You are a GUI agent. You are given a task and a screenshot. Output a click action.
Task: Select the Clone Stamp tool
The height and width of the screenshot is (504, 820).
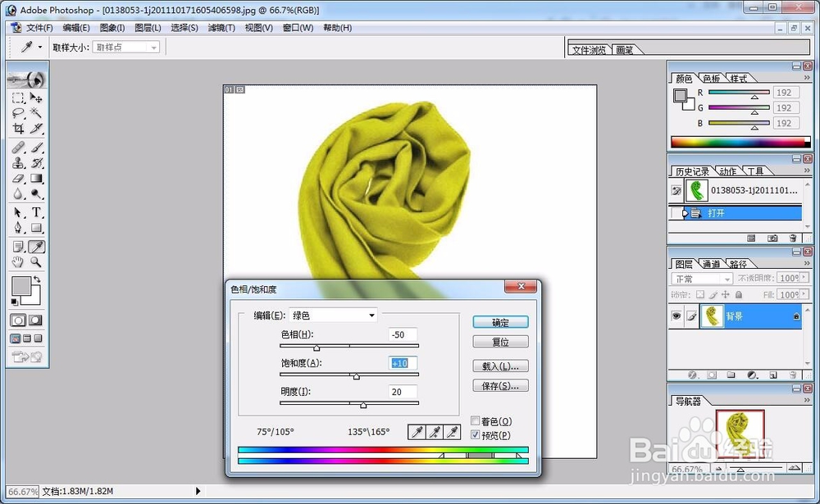(x=19, y=163)
